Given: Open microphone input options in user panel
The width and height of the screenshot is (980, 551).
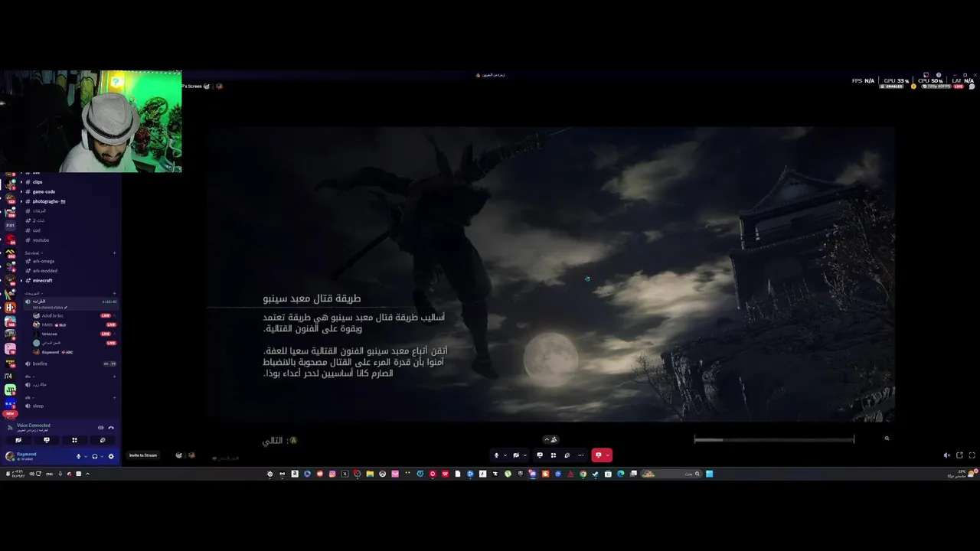Looking at the screenshot, I should 86,456.
